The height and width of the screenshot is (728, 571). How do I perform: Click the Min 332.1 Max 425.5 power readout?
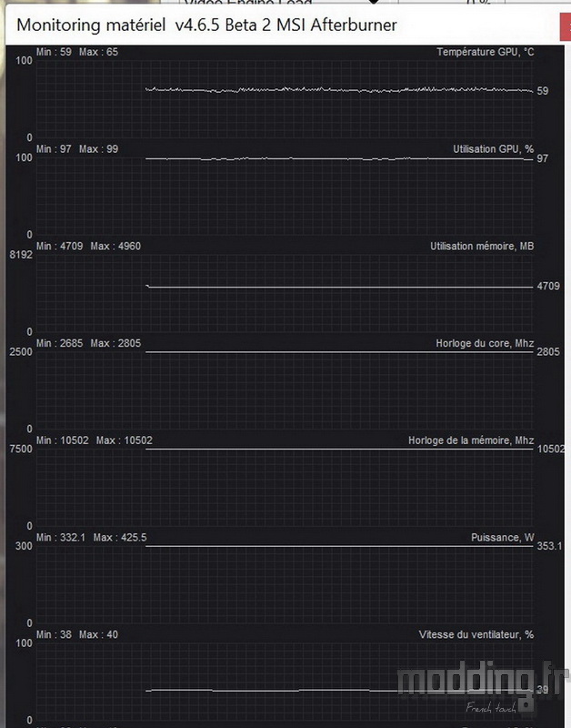tap(92, 537)
